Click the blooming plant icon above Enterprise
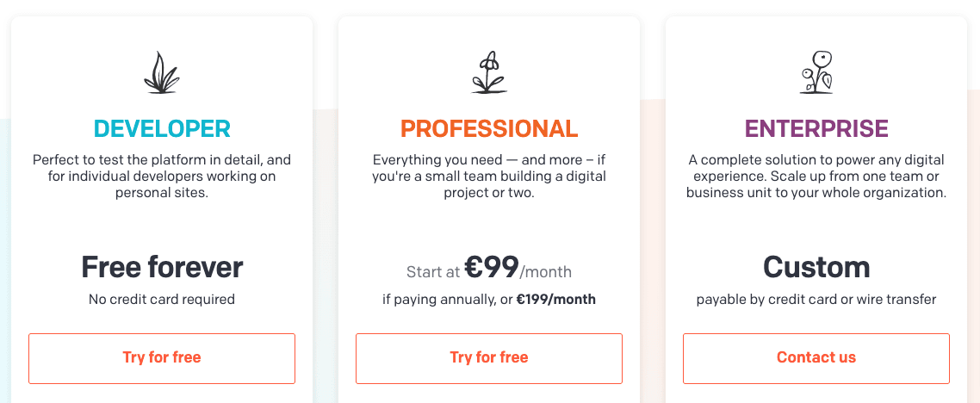 pyautogui.click(x=816, y=72)
